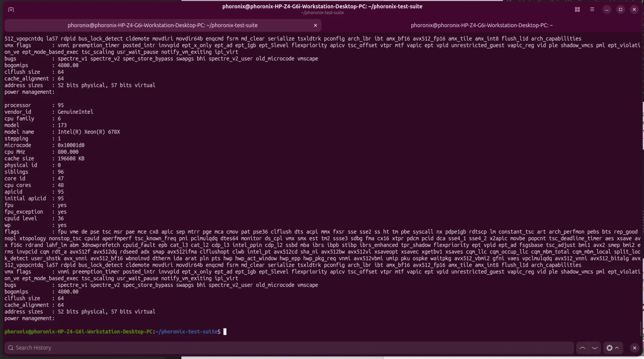Click the "fpu_exception" label
Viewport: 644px width, 359px height.
click(23, 212)
